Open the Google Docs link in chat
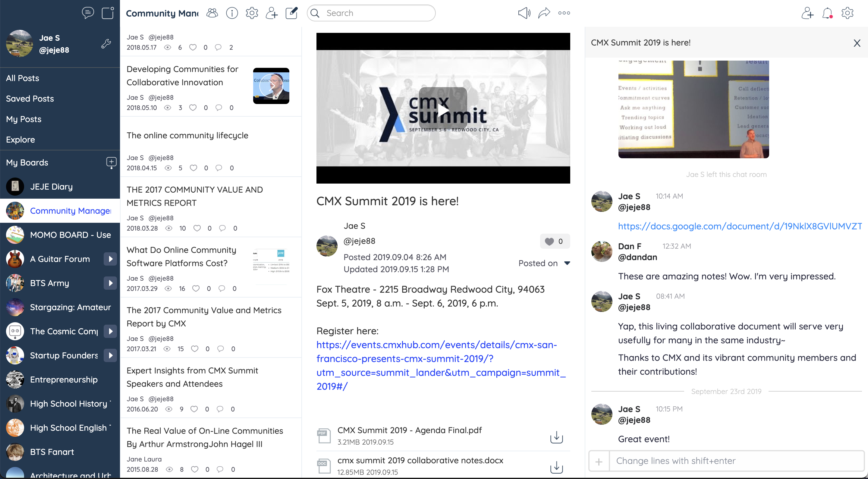Image resolution: width=868 pixels, height=479 pixels. 740,226
